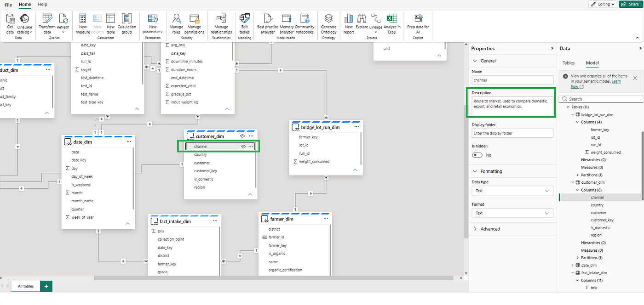The image size is (644, 305).
Task: Select farmer_key column in bridge_lot_run_dim card
Action: pyautogui.click(x=308, y=137)
